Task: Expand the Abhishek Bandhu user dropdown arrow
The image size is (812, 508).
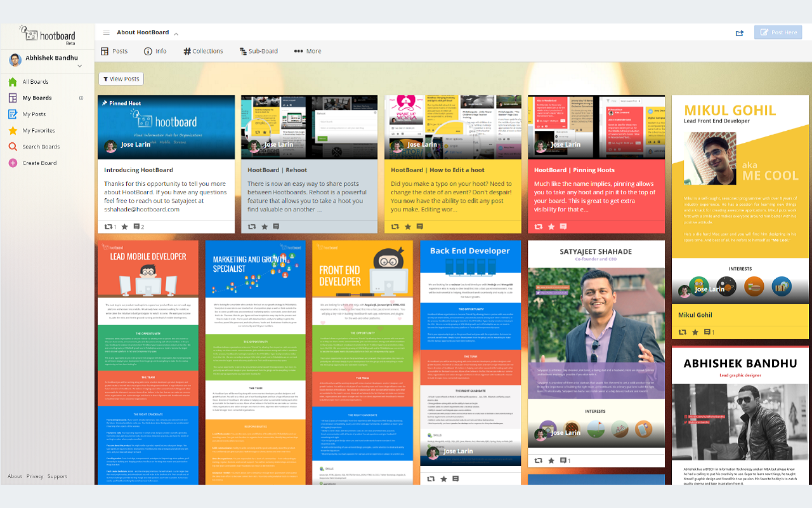Action: coord(79,66)
